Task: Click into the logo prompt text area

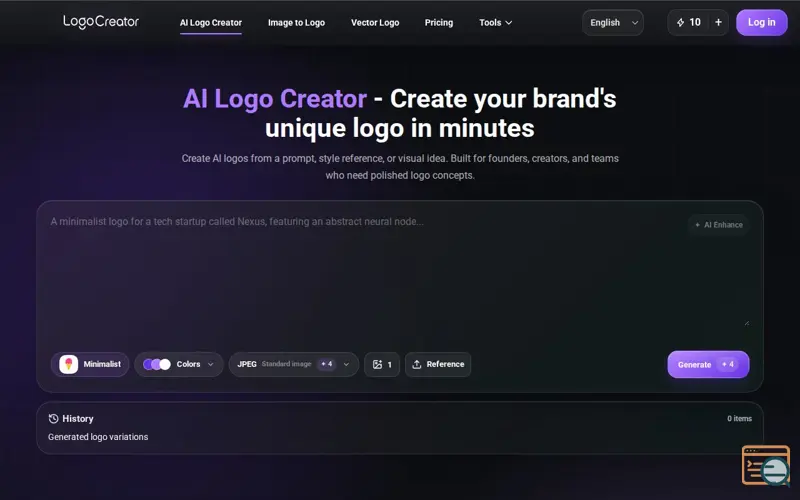Action: pos(399,270)
